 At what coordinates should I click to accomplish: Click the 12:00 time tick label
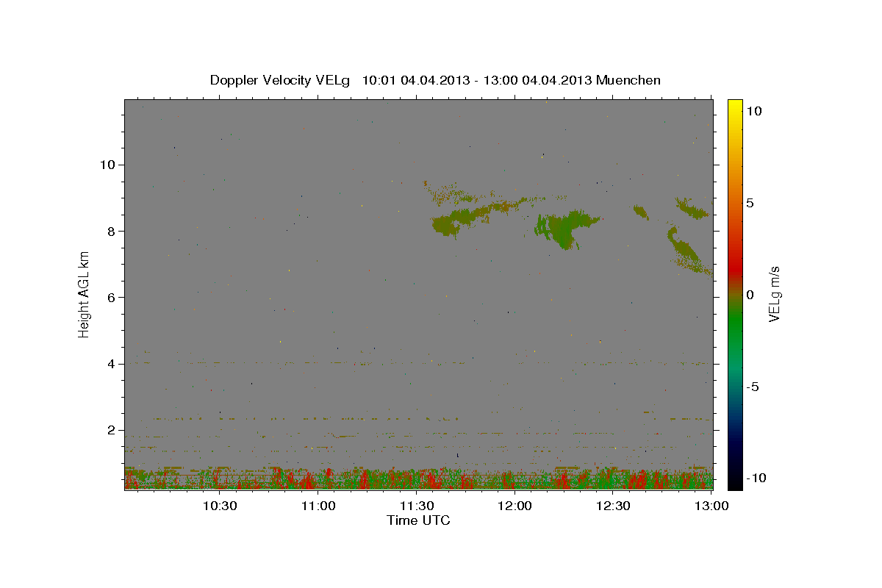(x=515, y=506)
